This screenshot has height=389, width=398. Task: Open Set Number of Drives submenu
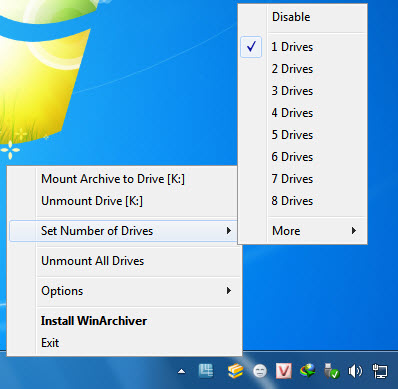tap(123, 231)
